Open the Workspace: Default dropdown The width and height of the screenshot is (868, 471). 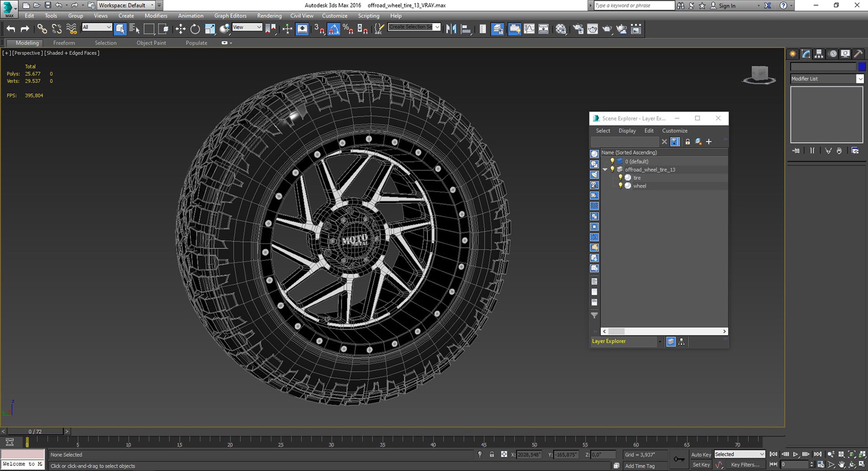(x=126, y=5)
